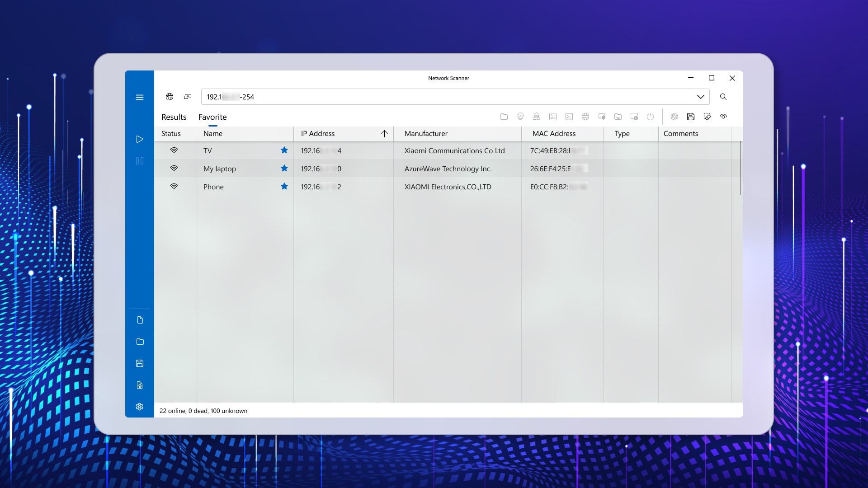Reverse sorting with the IP Address column arrow

click(x=385, y=133)
